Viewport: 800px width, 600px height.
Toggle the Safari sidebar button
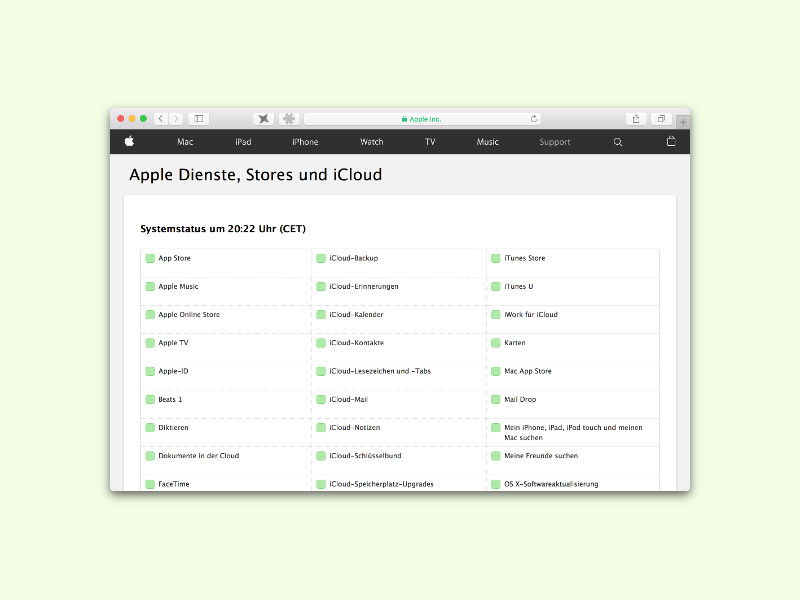[198, 119]
